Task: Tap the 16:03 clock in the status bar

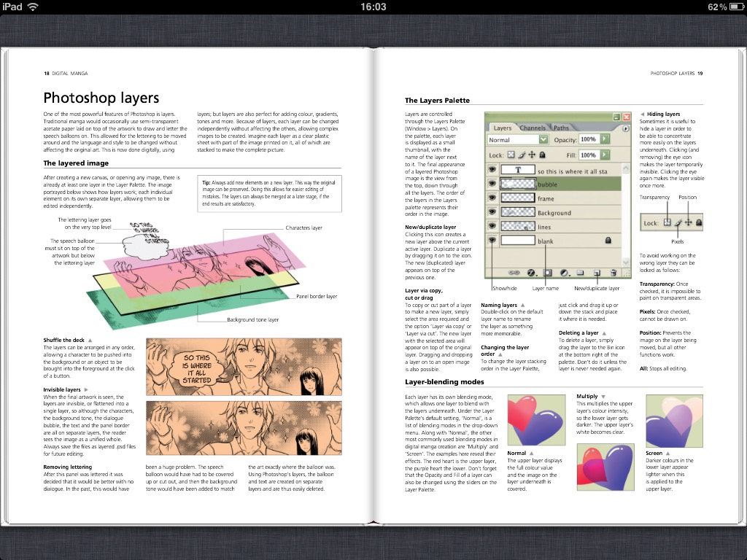Action: 373,7
